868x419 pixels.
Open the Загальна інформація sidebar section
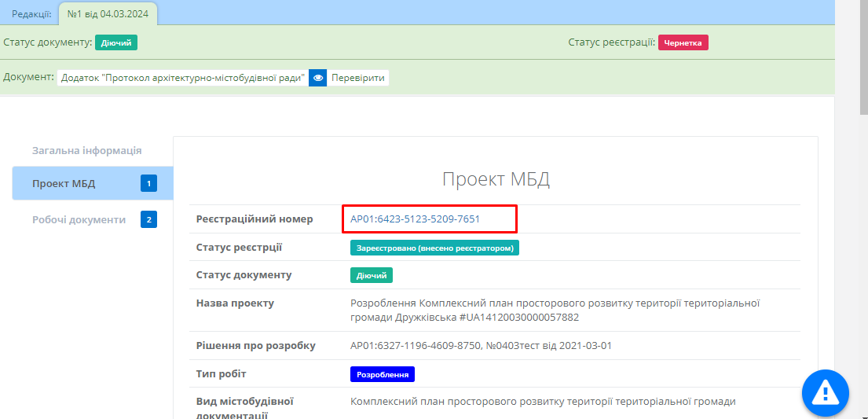point(86,150)
